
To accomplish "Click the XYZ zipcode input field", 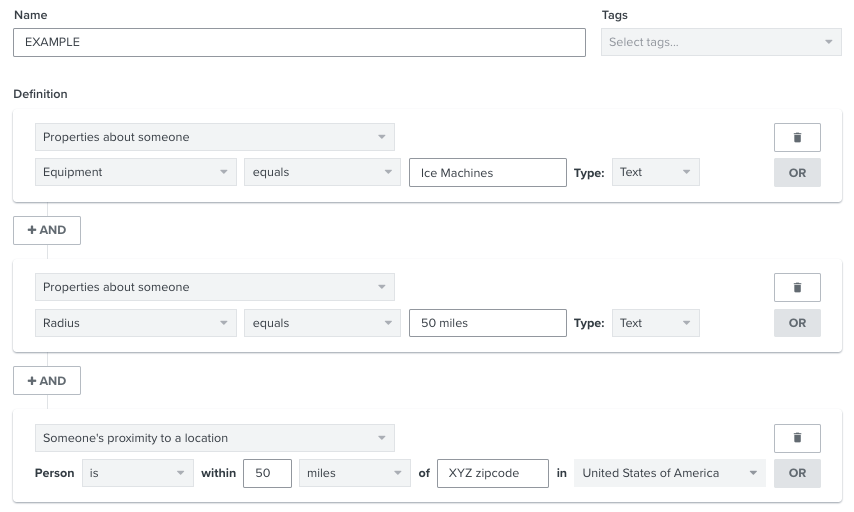I will click(x=492, y=473).
